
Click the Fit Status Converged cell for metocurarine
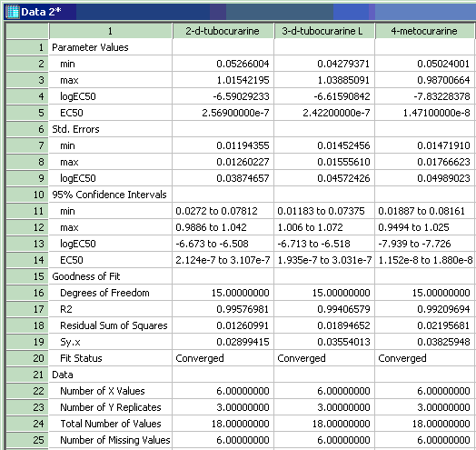(424, 358)
